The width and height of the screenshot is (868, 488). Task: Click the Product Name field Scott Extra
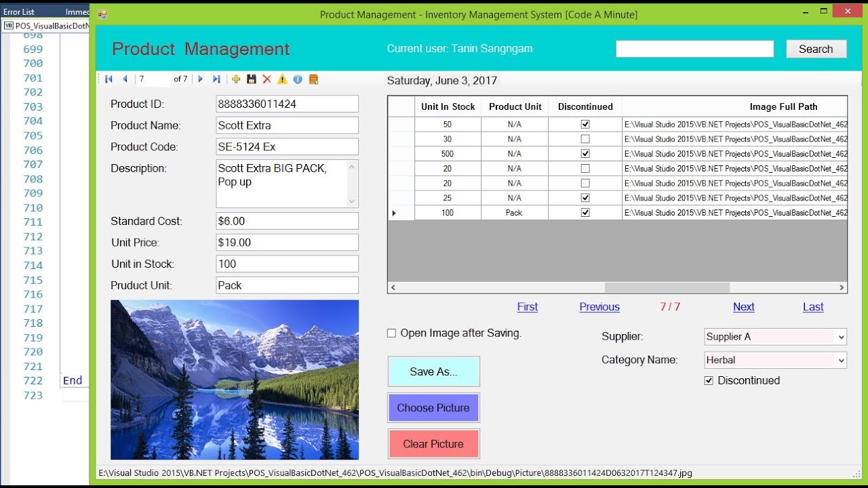(x=287, y=125)
